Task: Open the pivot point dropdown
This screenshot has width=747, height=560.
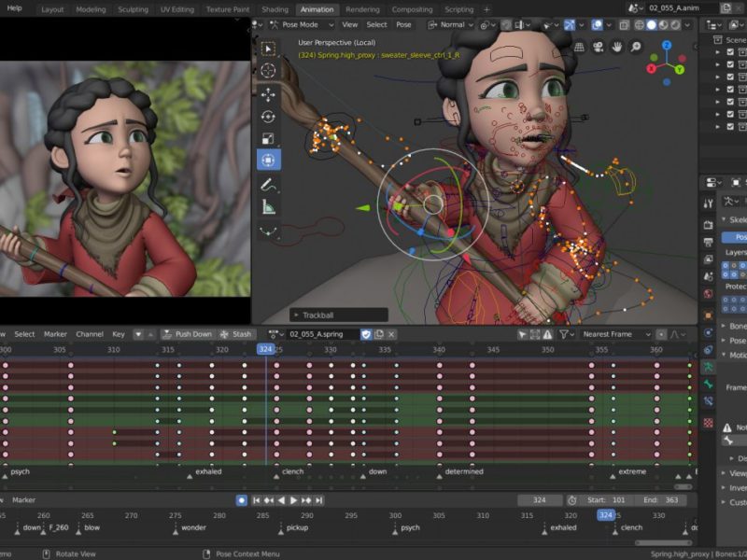Action: [x=486, y=25]
